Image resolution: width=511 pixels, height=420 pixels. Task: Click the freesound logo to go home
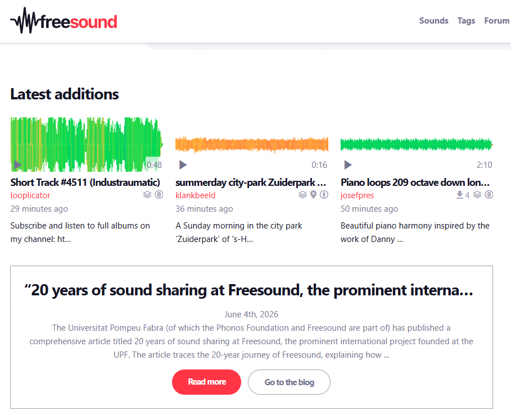pyautogui.click(x=64, y=21)
